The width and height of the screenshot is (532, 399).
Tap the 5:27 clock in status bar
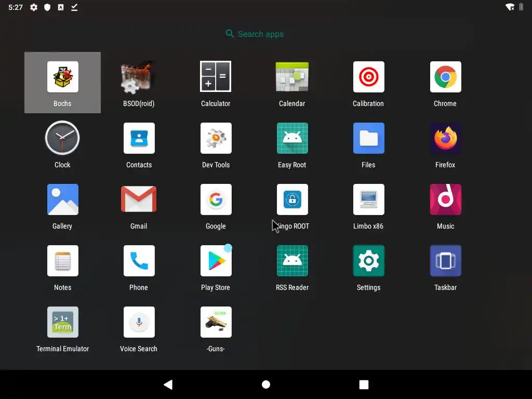(15, 7)
